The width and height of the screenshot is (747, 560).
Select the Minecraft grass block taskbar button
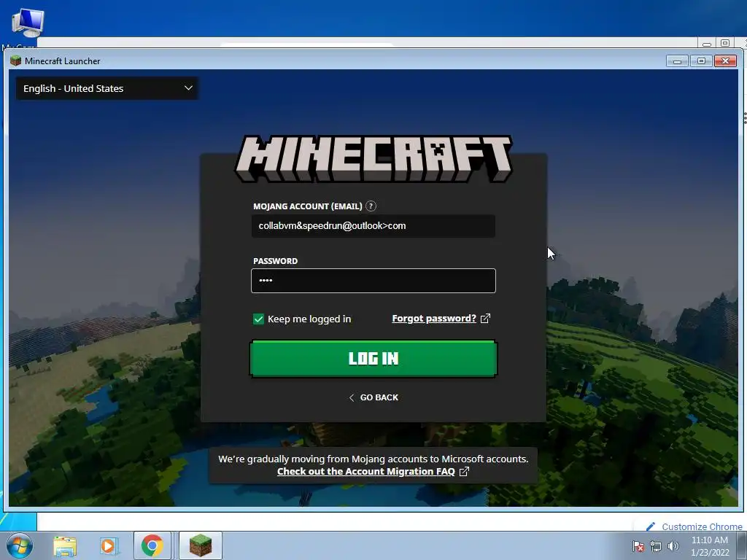tap(201, 545)
